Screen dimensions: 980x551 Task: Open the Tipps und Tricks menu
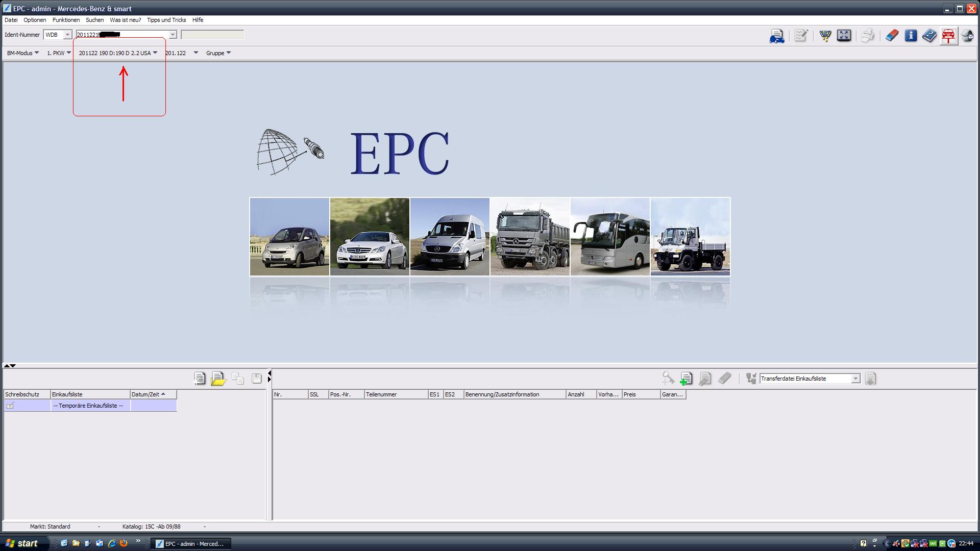click(166, 20)
